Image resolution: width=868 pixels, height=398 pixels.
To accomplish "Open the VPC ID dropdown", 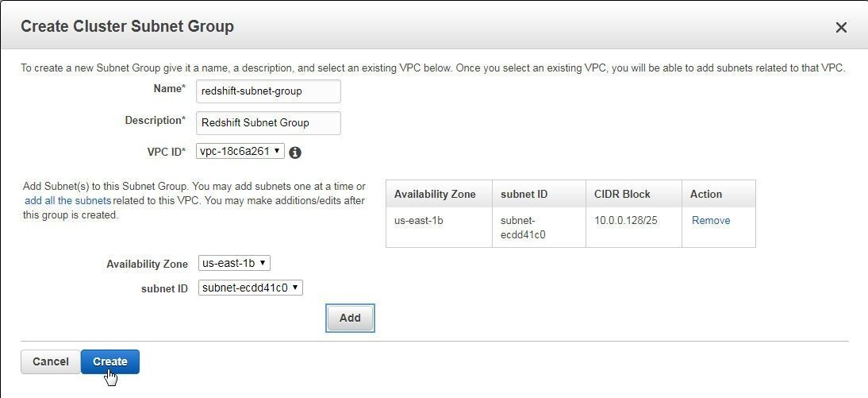I will coord(240,151).
